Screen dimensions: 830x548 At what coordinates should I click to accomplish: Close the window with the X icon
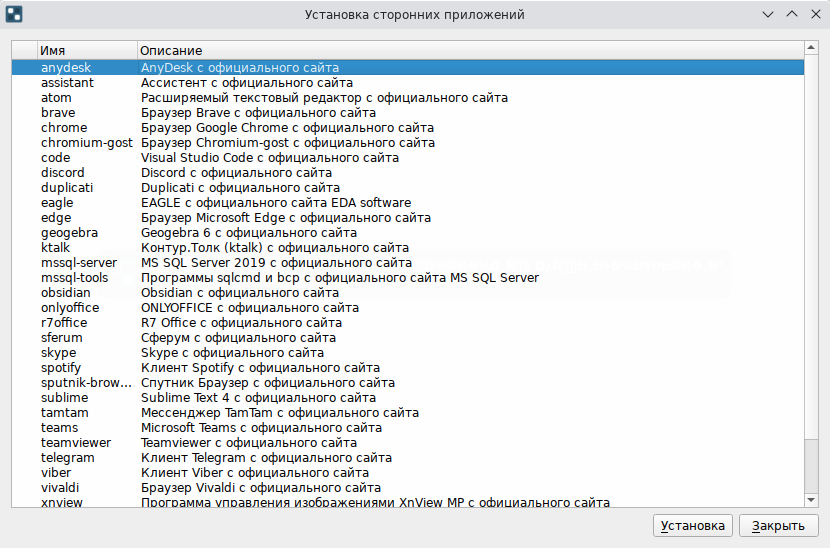pos(816,14)
